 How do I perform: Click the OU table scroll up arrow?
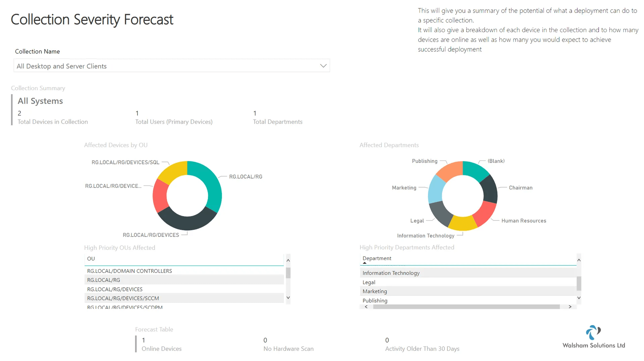288,260
